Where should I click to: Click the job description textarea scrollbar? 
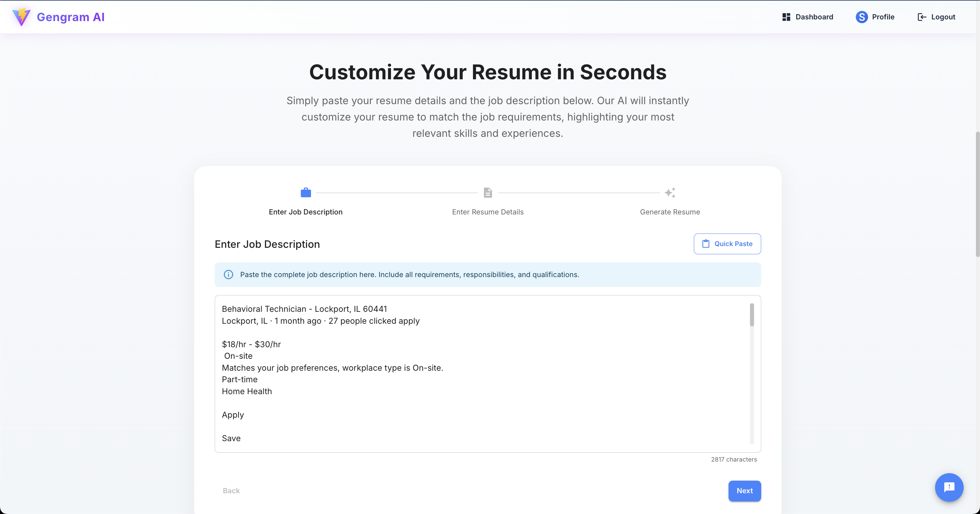click(x=752, y=315)
